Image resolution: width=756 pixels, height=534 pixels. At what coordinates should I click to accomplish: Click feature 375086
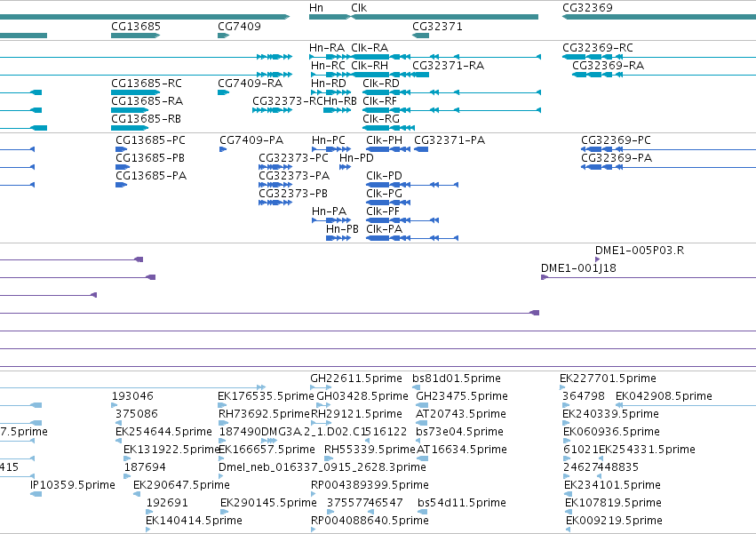click(x=119, y=423)
